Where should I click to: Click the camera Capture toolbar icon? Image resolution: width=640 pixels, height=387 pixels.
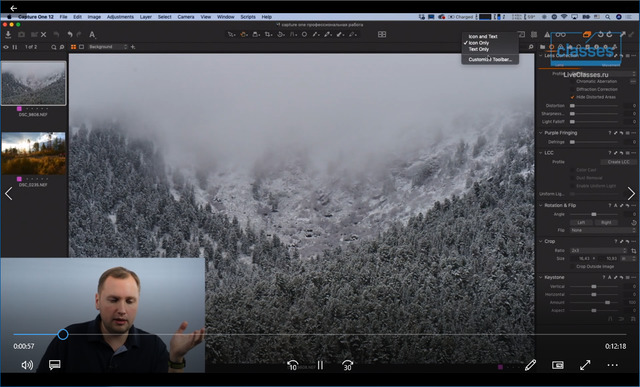[21, 35]
